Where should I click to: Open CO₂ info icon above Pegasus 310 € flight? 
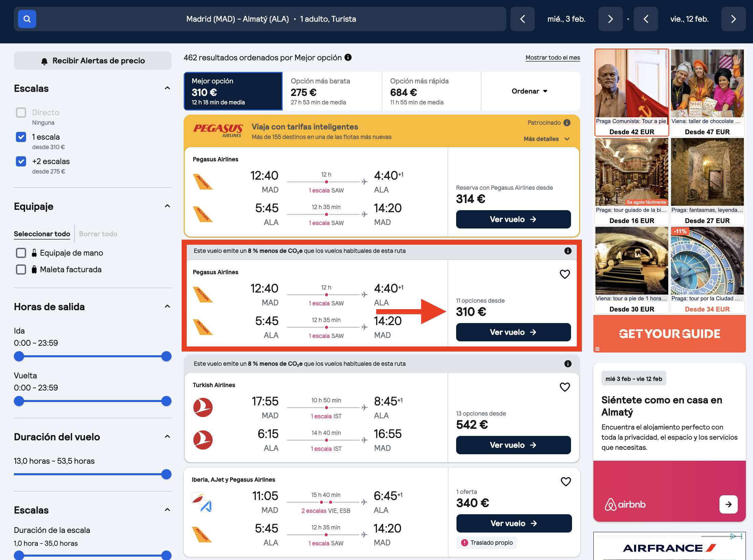[x=568, y=251]
